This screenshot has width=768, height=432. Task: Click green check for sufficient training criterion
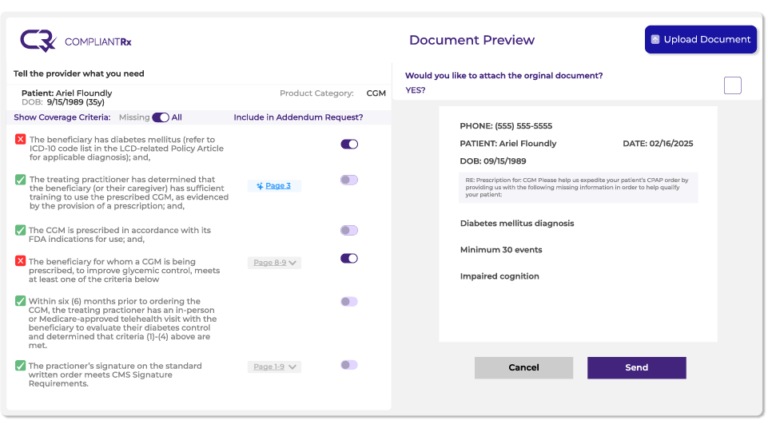pos(21,180)
